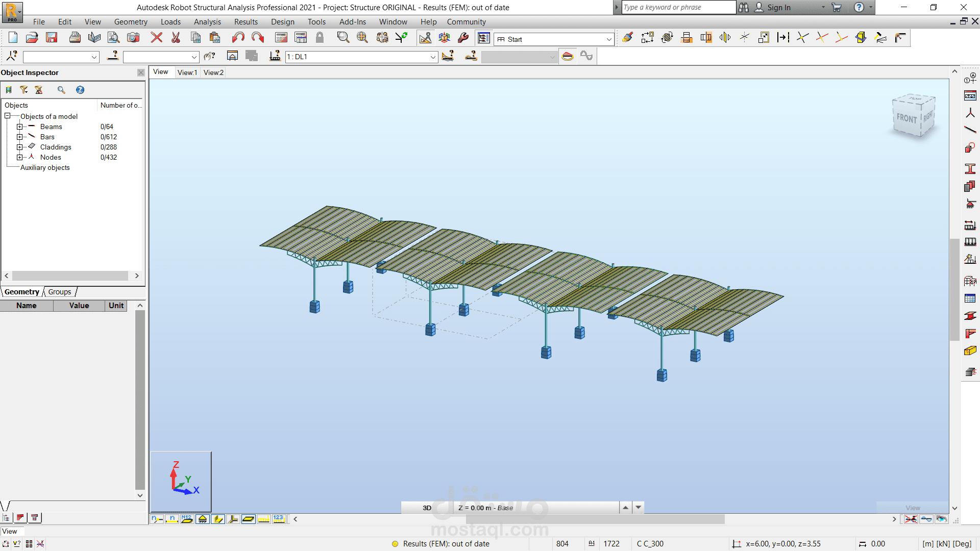Click the job preferences wrench icon

(x=463, y=37)
